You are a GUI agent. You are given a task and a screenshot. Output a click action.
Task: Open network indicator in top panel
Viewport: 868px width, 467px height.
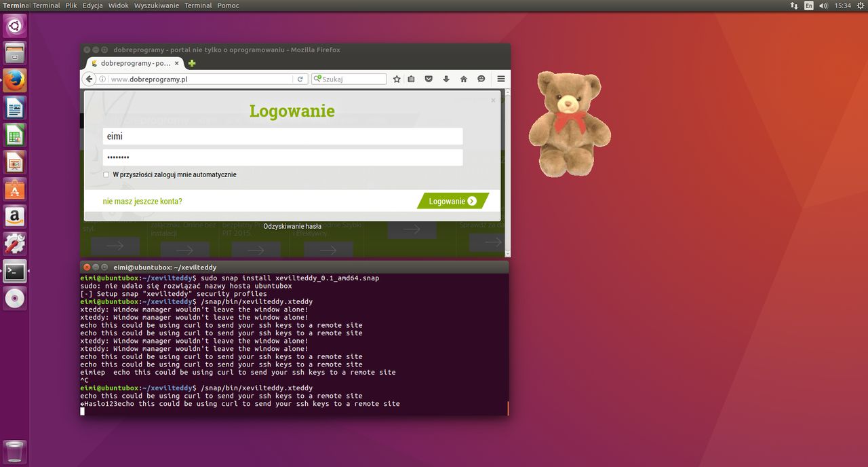(x=794, y=5)
